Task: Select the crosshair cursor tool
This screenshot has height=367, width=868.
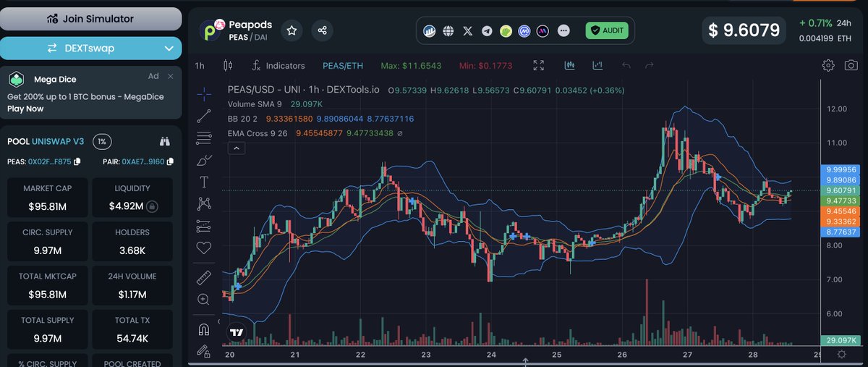Action: click(204, 93)
